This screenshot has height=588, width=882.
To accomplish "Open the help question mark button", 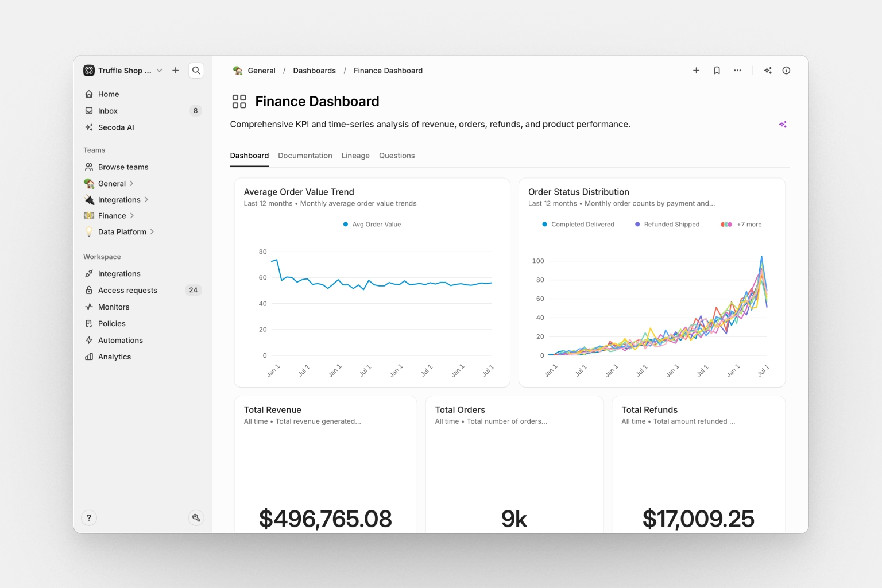I will (89, 517).
